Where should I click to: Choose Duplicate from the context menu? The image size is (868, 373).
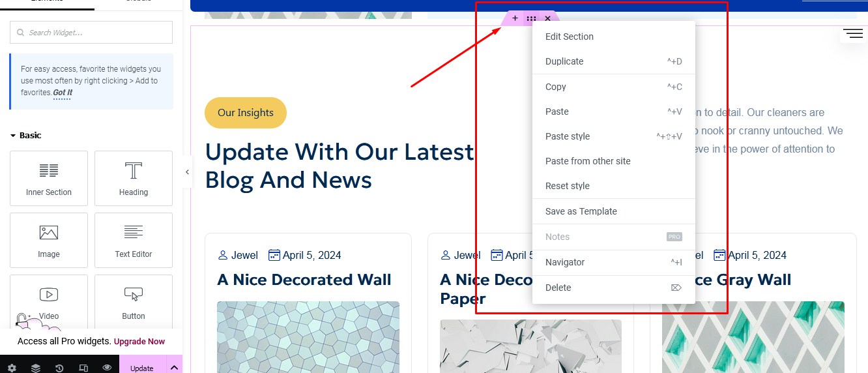[x=564, y=61]
